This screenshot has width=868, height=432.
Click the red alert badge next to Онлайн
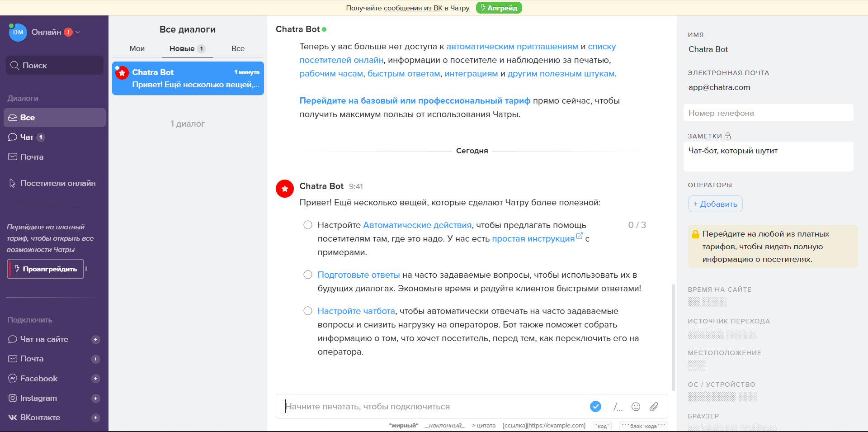(68, 32)
